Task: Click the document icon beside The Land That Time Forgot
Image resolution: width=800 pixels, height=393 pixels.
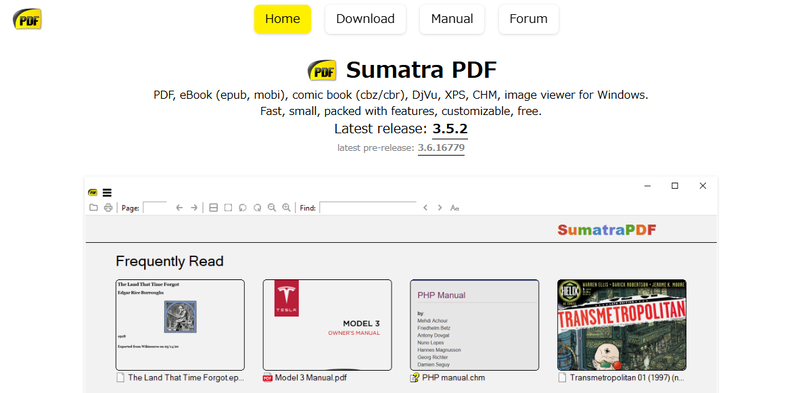Action: pos(121,378)
